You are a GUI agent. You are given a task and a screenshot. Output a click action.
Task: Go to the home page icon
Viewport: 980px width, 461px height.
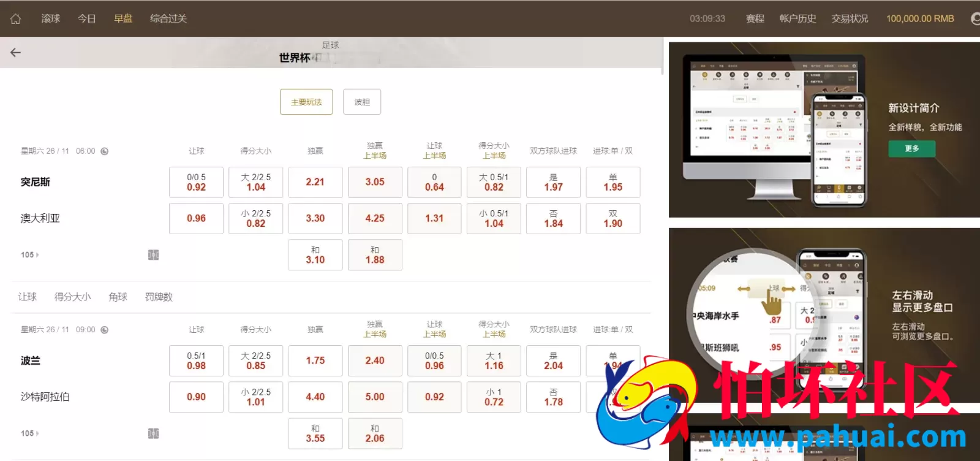[16, 18]
